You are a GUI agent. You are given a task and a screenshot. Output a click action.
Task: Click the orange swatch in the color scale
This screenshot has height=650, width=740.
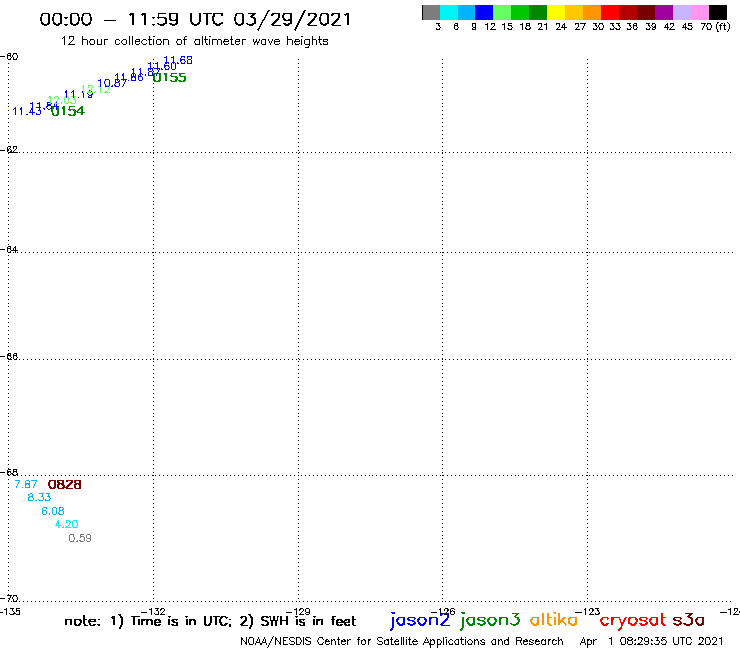point(592,13)
